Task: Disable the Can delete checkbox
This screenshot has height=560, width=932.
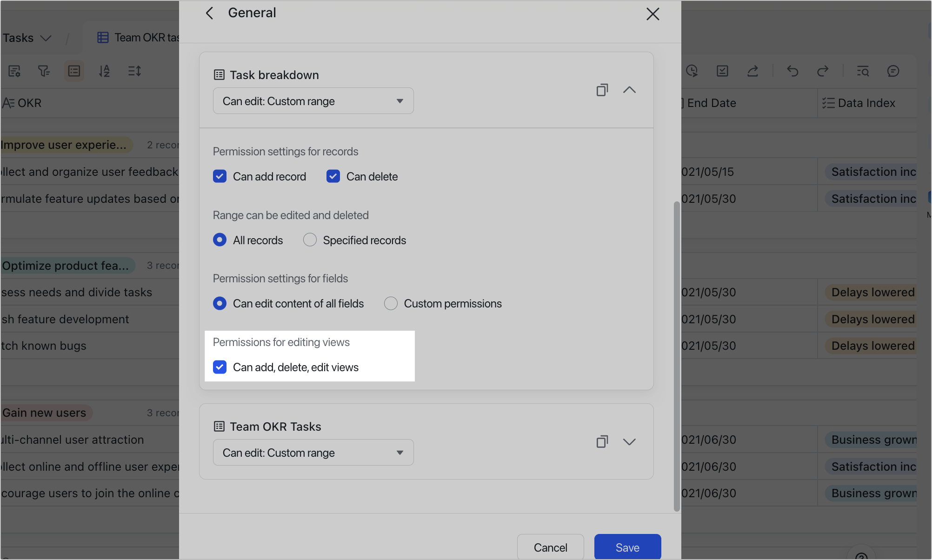Action: click(333, 176)
